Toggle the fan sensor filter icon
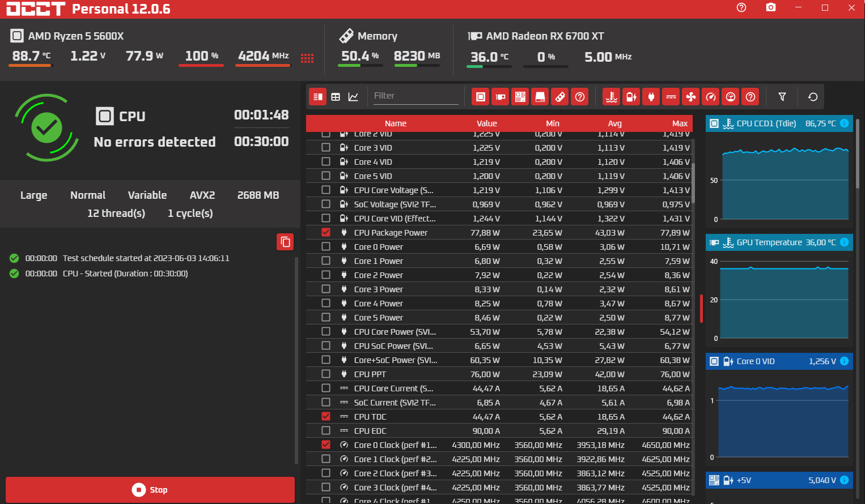Viewport: 865px width, 504px height. pyautogui.click(x=691, y=97)
